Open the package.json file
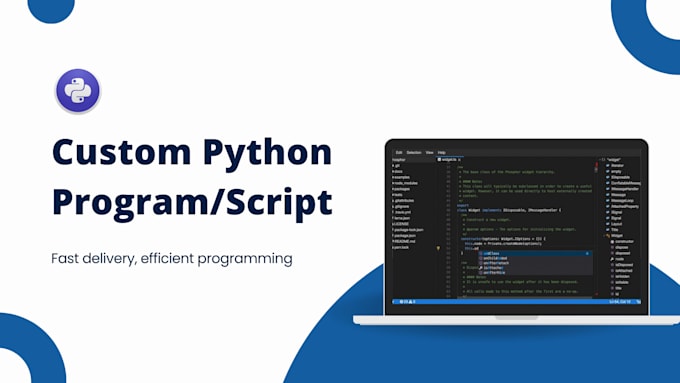This screenshot has height=383, width=680. pos(404,236)
